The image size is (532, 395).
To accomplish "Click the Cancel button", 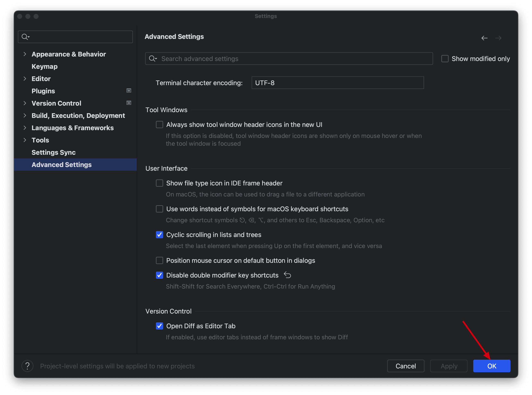I will pos(406,366).
